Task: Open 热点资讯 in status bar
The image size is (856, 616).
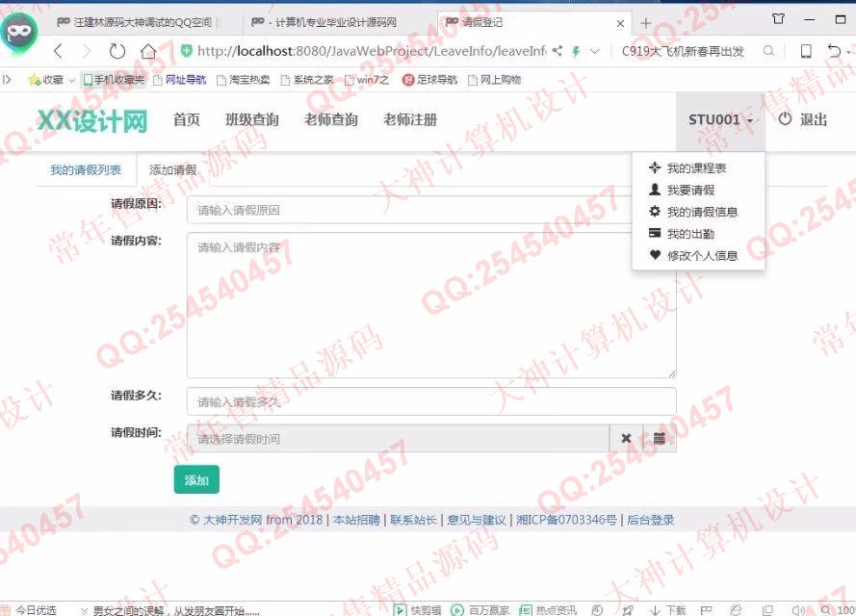Action: 548,610
